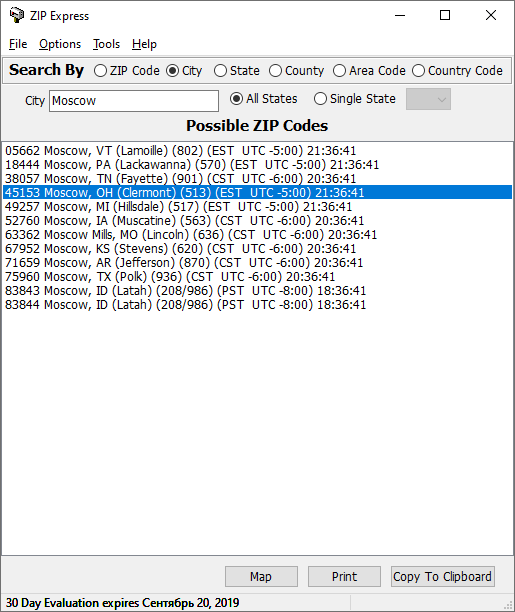Close the ZIP Express window
Viewport: 515px width, 612px height.
tap(491, 16)
